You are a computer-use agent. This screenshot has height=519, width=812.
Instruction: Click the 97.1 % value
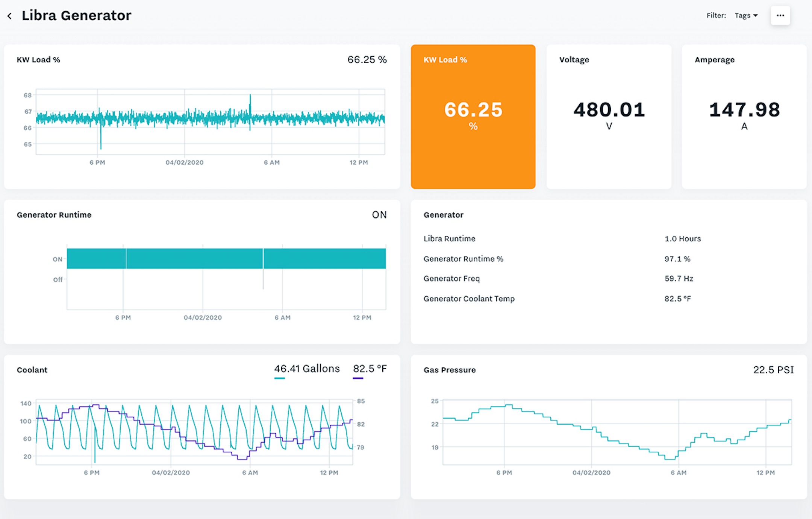pyautogui.click(x=677, y=259)
